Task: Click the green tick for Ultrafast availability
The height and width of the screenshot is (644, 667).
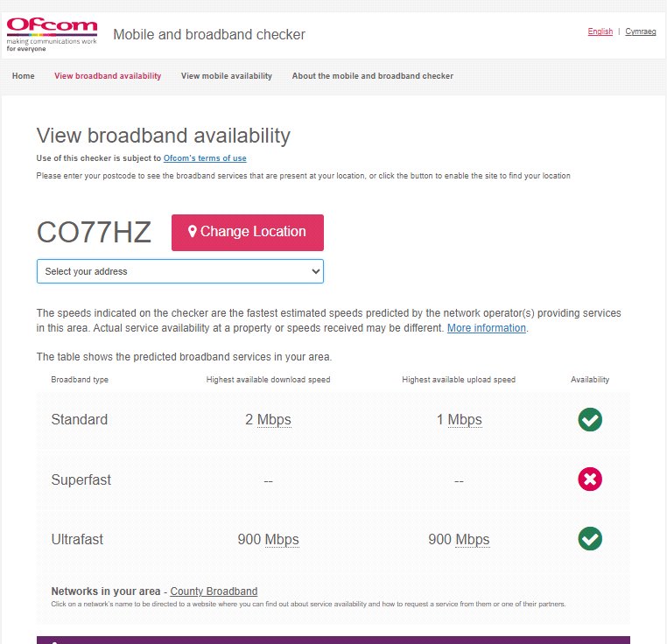Action: click(x=590, y=538)
